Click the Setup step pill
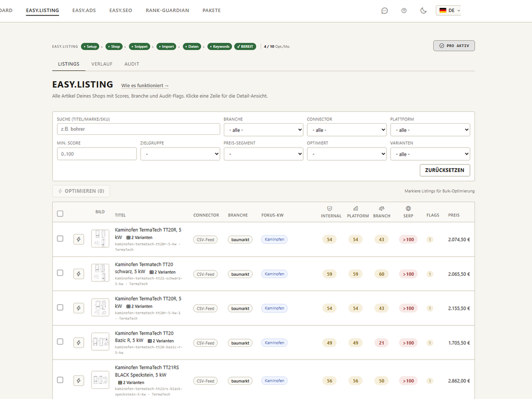The height and width of the screenshot is (399, 532). (x=90, y=46)
